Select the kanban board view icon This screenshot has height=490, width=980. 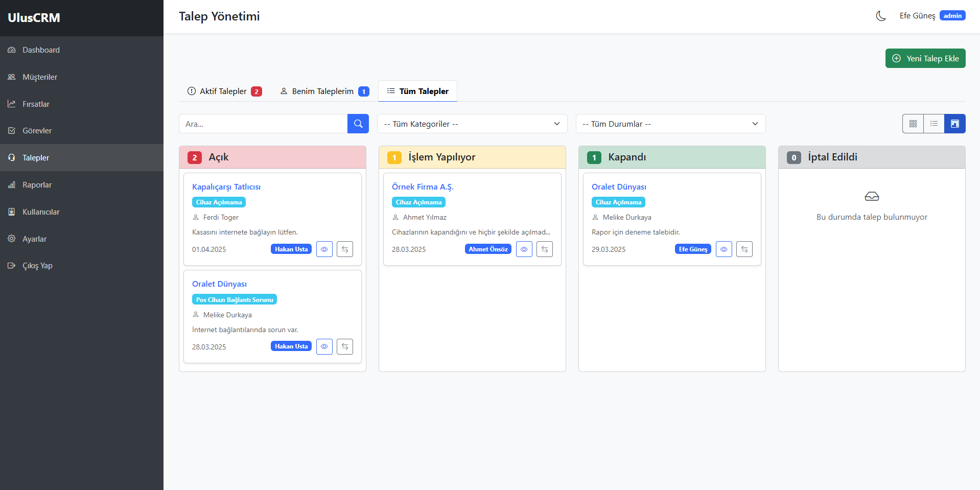pos(955,124)
